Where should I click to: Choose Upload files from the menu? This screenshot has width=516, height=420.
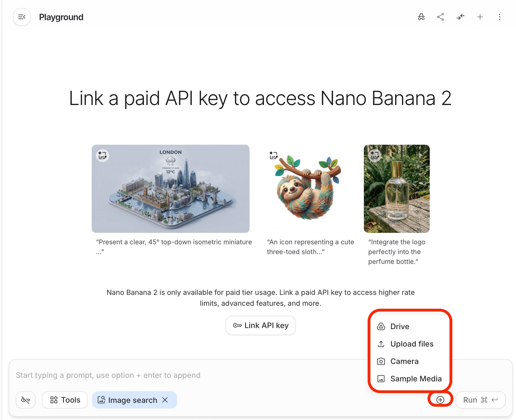coord(411,344)
